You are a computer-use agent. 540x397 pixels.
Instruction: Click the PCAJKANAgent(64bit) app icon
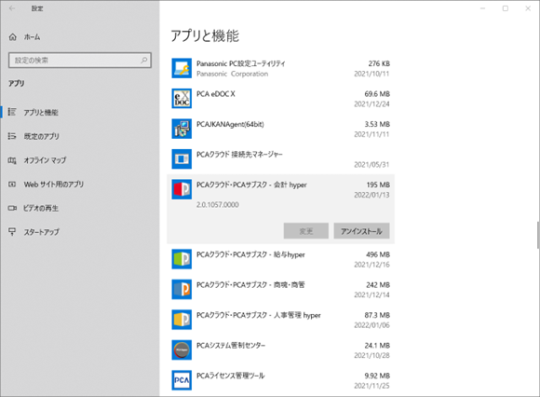click(181, 129)
